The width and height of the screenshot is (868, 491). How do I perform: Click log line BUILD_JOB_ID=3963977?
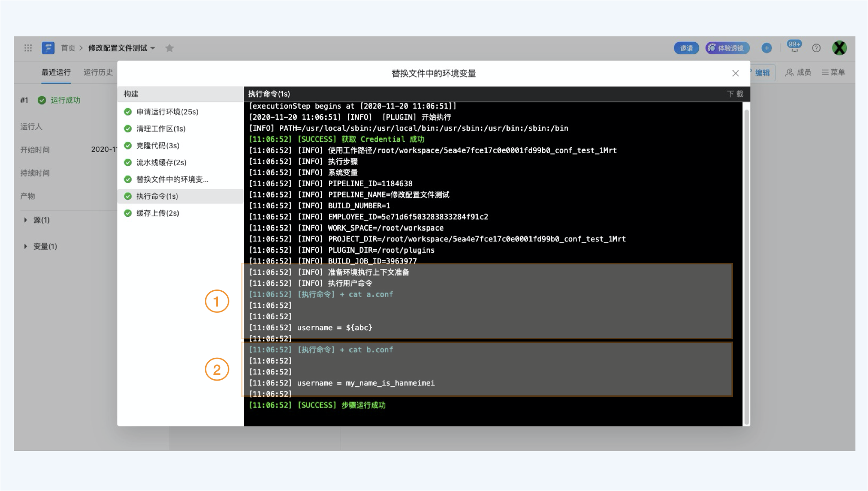click(333, 261)
